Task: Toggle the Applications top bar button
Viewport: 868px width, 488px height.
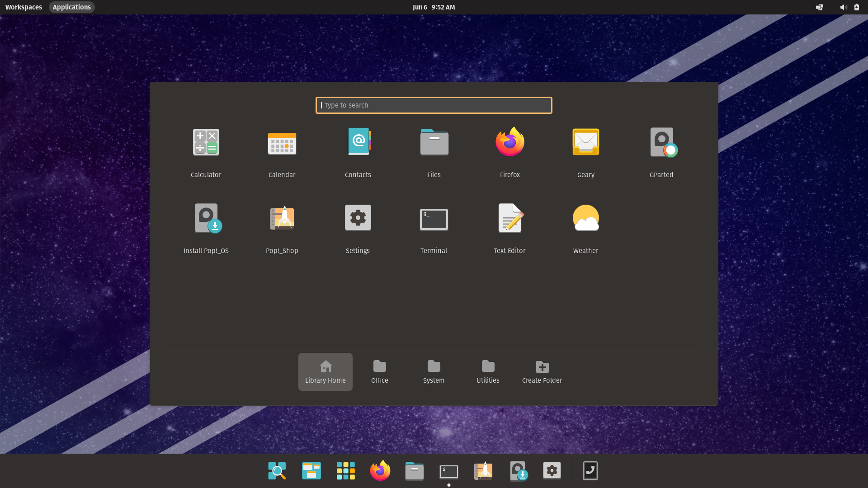Action: point(71,7)
